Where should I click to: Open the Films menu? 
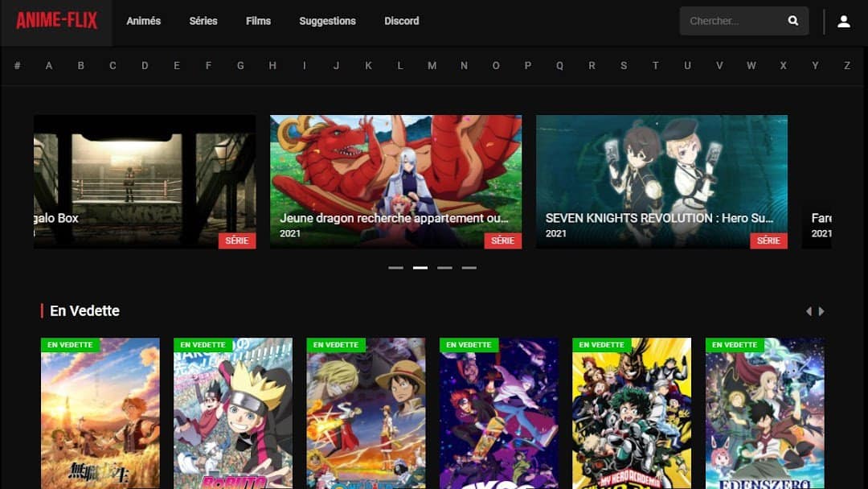pyautogui.click(x=258, y=21)
